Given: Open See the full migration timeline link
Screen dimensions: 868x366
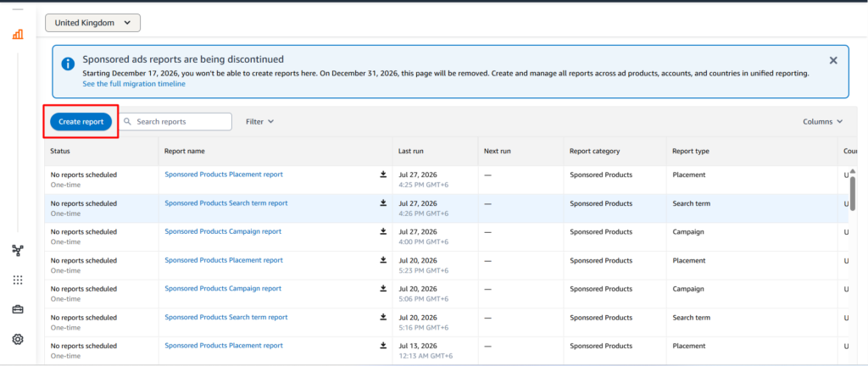Looking at the screenshot, I should (134, 84).
